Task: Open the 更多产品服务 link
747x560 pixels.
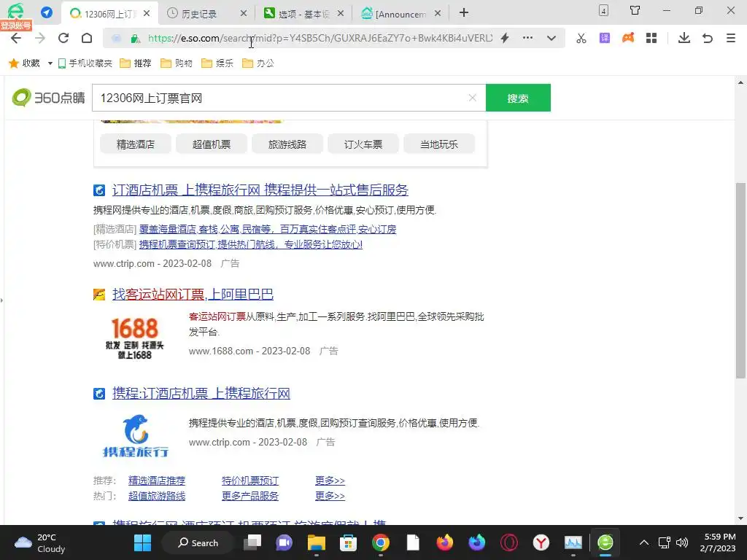Action: 250,496
